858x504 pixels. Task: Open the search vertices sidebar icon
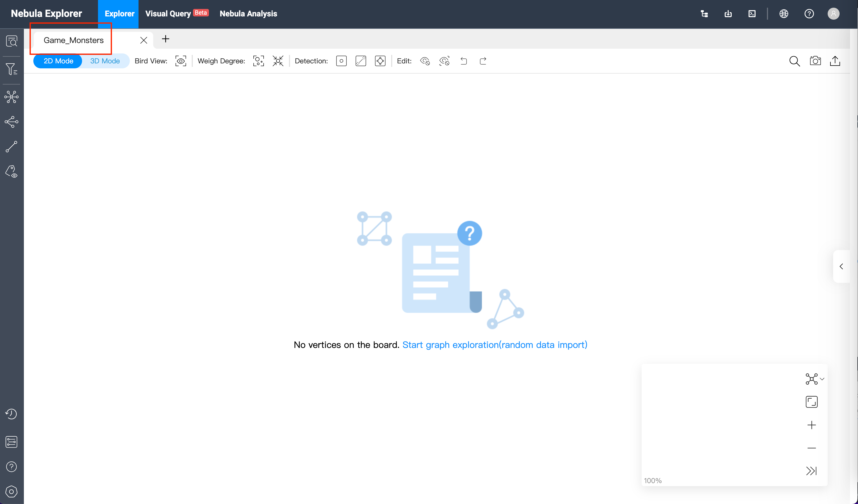click(12, 41)
